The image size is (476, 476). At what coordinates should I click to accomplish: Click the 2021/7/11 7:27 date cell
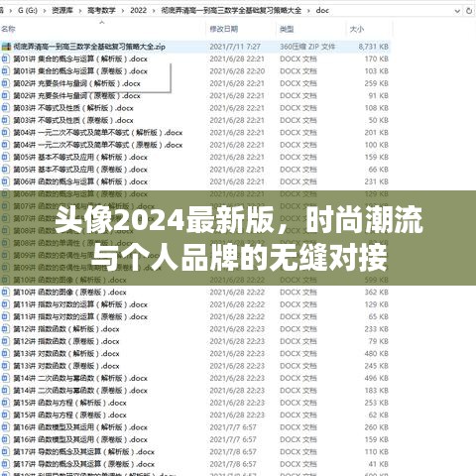[x=235, y=47]
